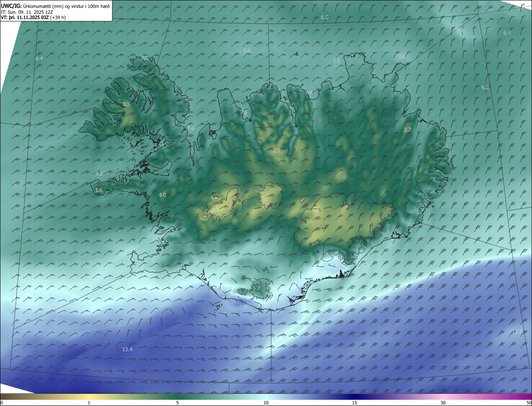Click the 7.4 value label on the map
This screenshot has width=532, height=406.
click(190, 129)
